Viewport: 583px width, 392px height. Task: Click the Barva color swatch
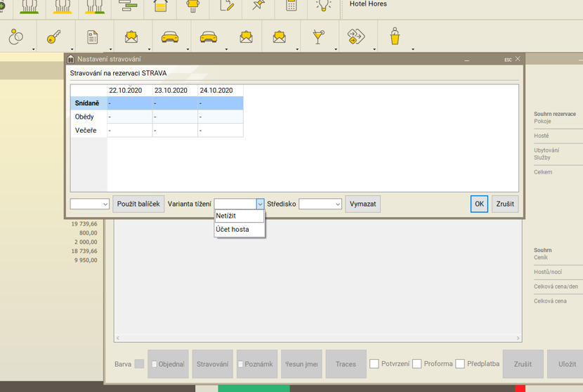[x=139, y=364]
